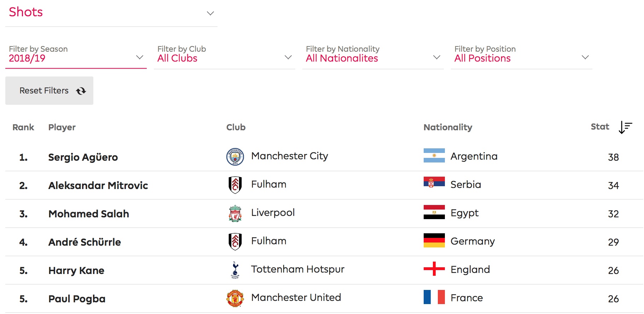
Task: Click the Germany flag icon
Action: pyautogui.click(x=434, y=240)
